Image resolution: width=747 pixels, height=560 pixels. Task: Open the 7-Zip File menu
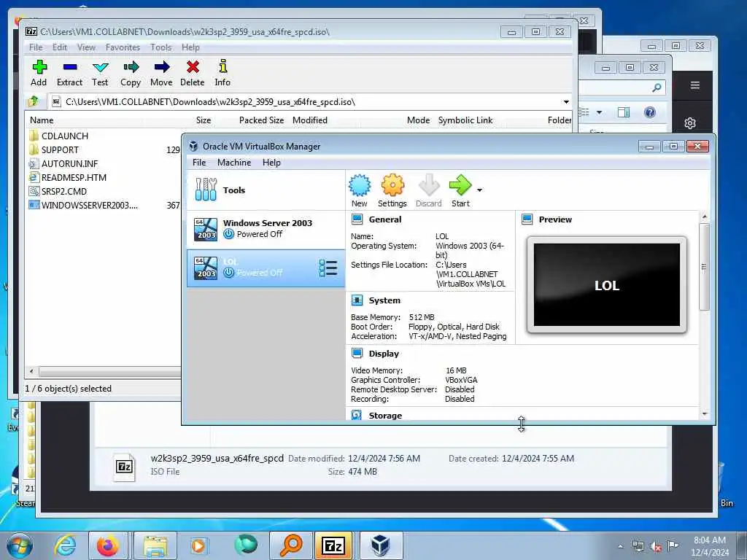pyautogui.click(x=36, y=47)
